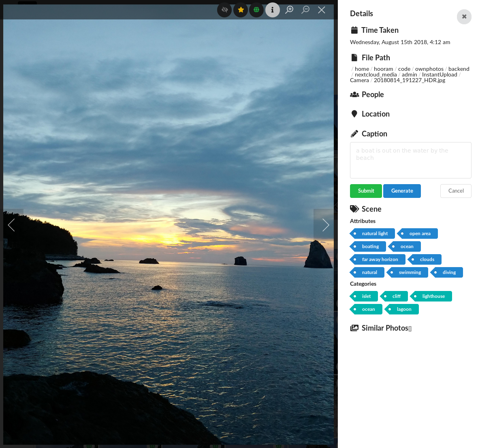Toggle public sharing via the globe icon
478x448 pixels.
[x=256, y=10]
